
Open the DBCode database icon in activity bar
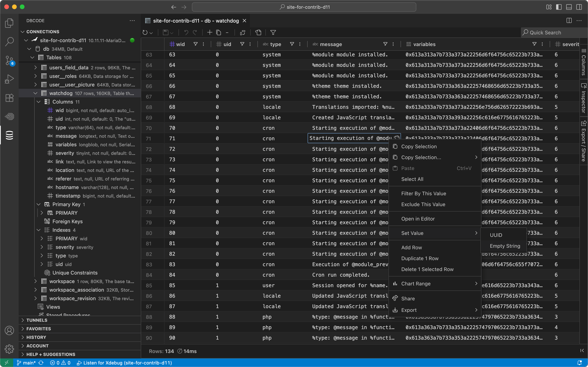point(9,135)
